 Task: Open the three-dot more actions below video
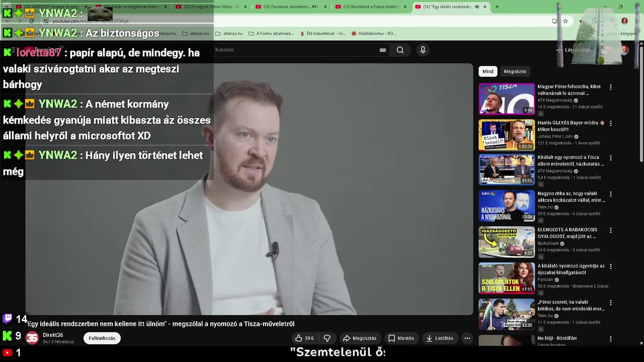point(467,338)
